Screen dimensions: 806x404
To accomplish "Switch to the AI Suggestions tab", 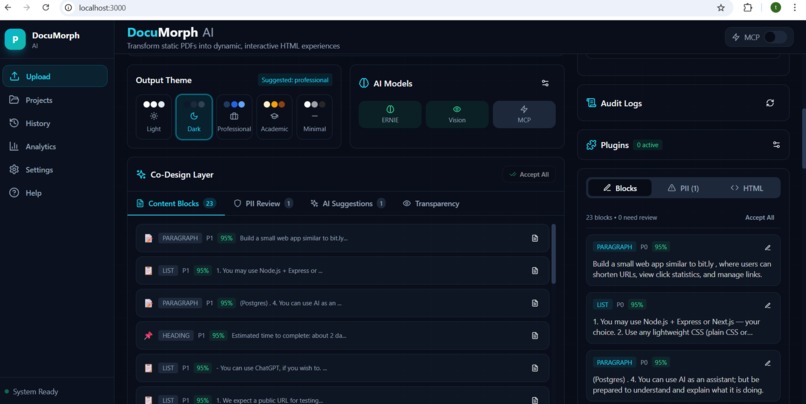I will 347,204.
